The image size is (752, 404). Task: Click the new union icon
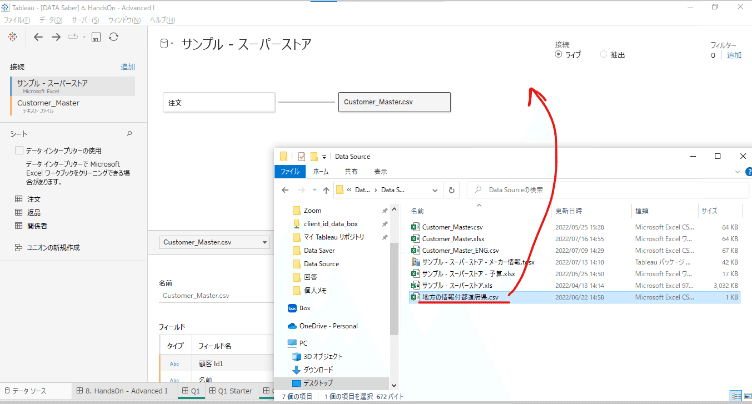[x=19, y=248]
